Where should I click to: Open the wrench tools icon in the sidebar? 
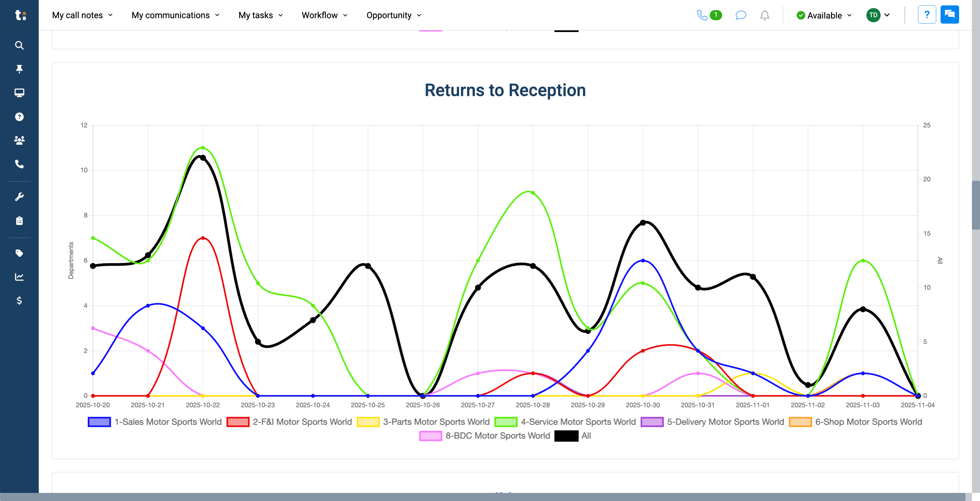20,197
